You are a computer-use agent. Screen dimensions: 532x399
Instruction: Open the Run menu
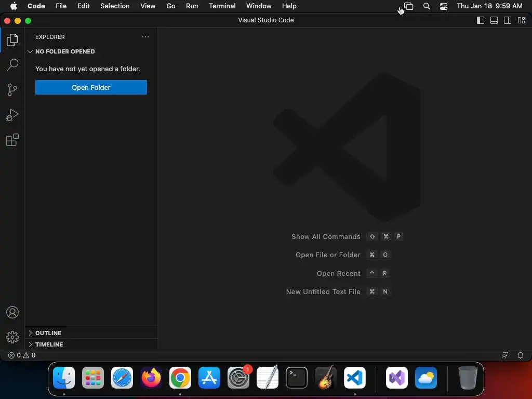tap(192, 6)
